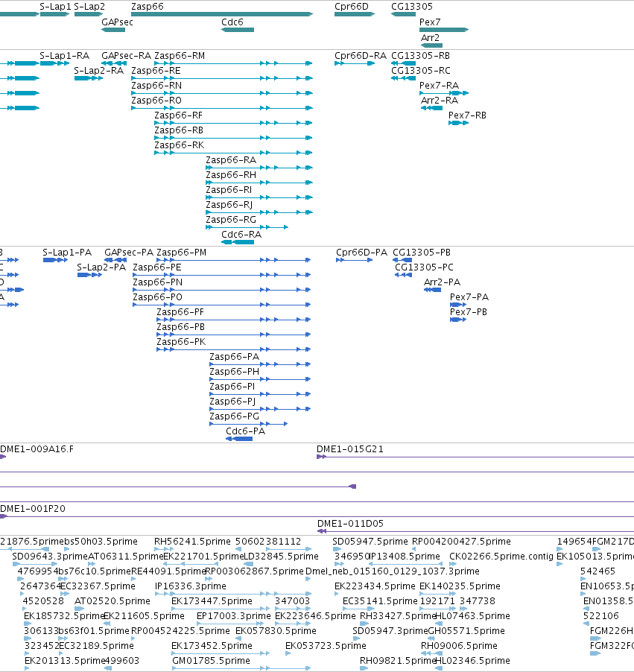Click transcript Zasp66-RN

click(156, 85)
